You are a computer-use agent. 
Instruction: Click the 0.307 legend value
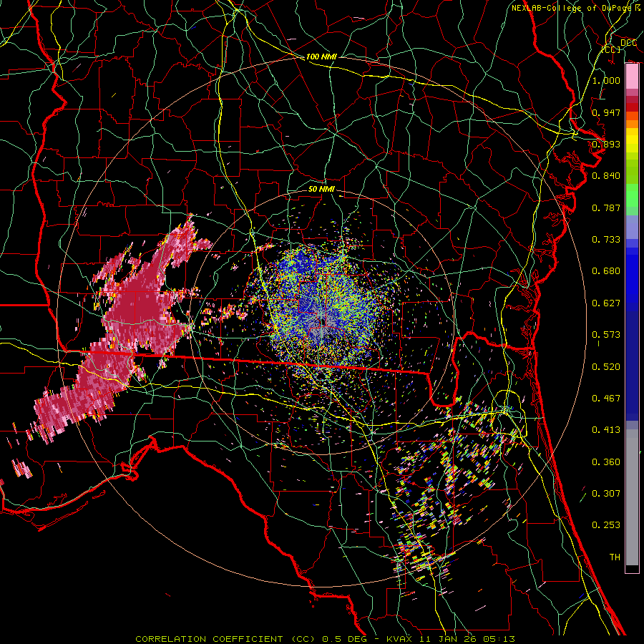(606, 494)
